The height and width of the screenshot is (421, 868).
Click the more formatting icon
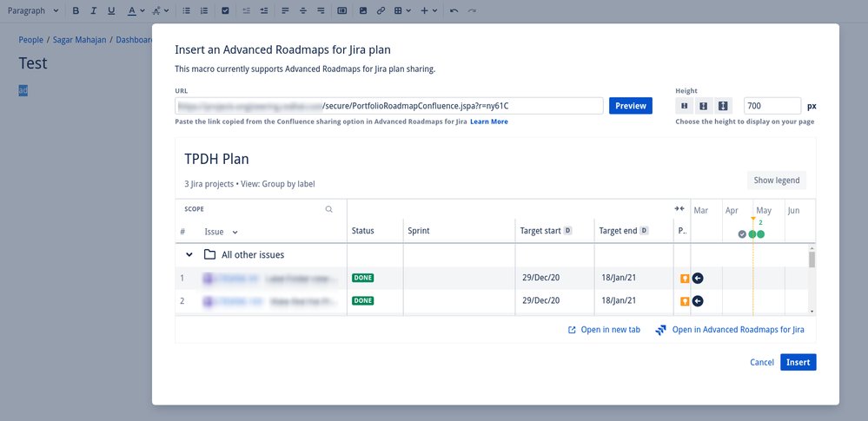(156, 10)
